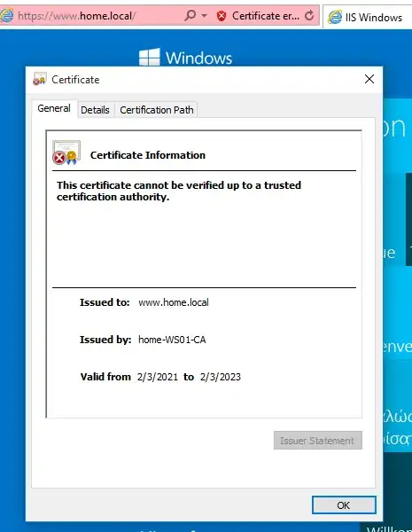Click the IE icon on IIS Windows tab
The image size is (412, 532).
tap(335, 17)
